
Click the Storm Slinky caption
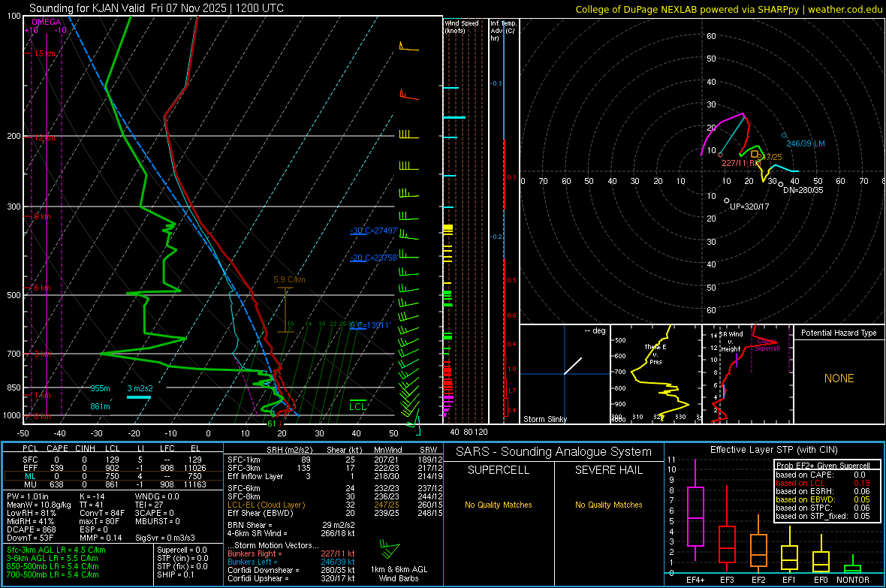coord(544,419)
